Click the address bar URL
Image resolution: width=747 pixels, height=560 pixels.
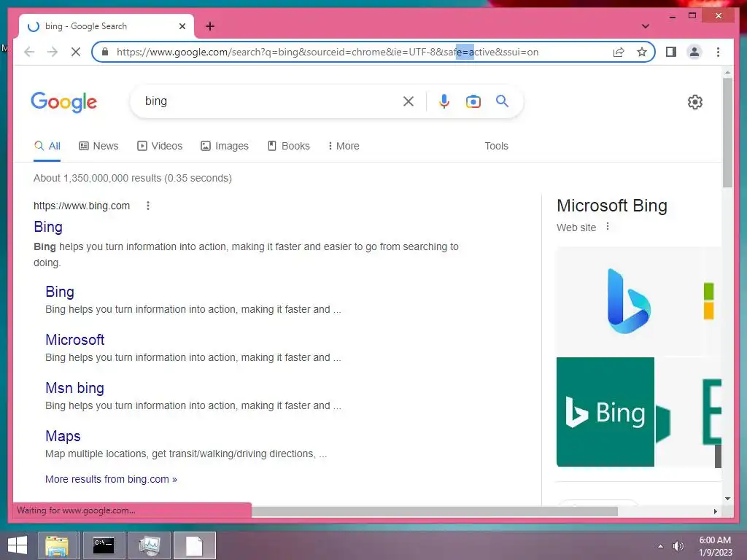pos(328,52)
